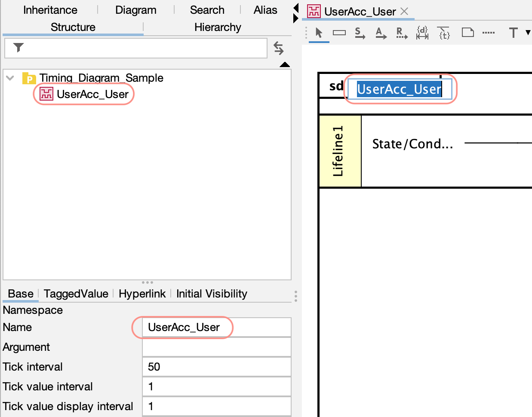Open the TaggedValue tab in properties

[76, 294]
